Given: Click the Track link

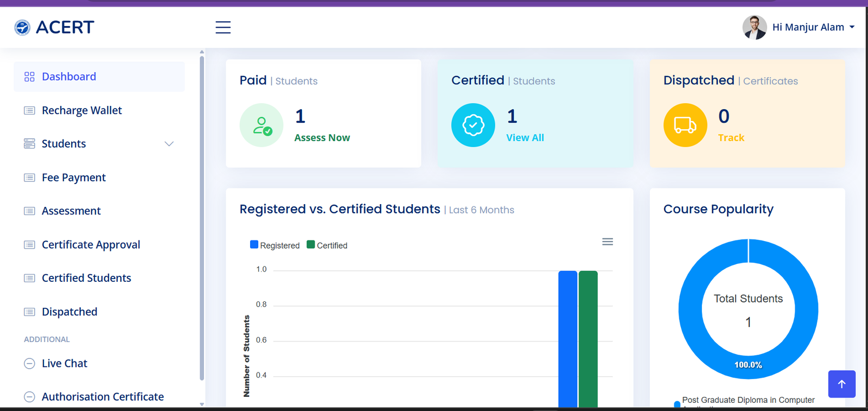Looking at the screenshot, I should click(x=731, y=138).
